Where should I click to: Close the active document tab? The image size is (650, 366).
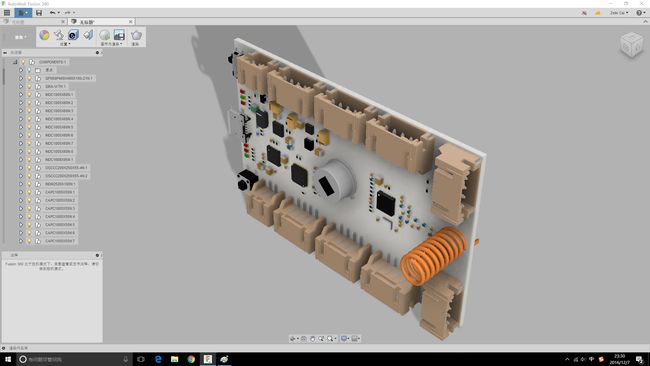click(x=131, y=22)
